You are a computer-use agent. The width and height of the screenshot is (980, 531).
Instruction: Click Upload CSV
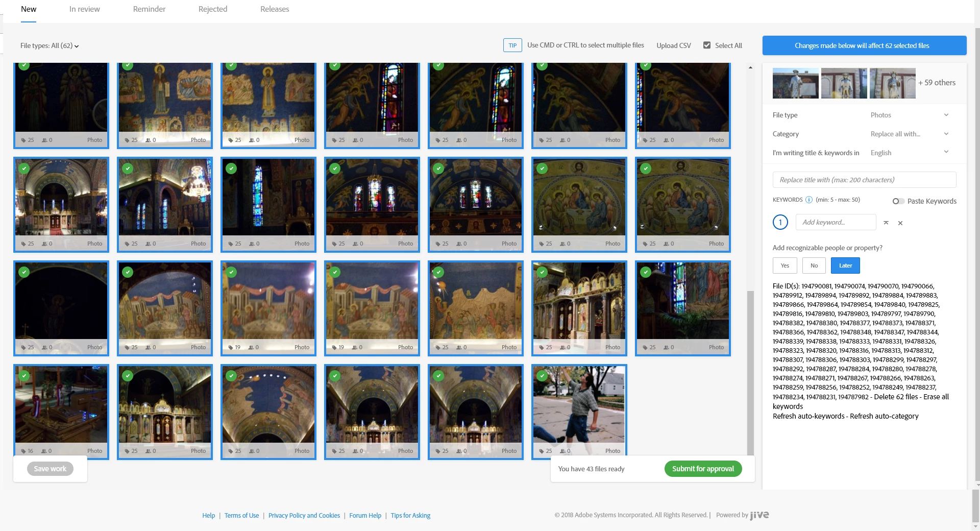[674, 45]
